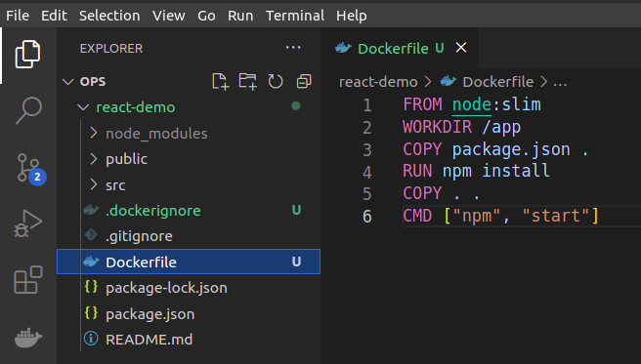Open the Help menu
Viewport: 641px width, 364px height.
point(352,16)
